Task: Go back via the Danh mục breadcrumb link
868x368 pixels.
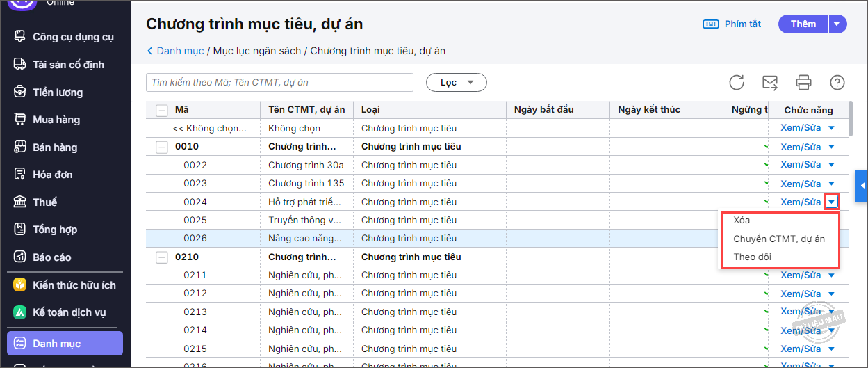Action: pos(179,51)
